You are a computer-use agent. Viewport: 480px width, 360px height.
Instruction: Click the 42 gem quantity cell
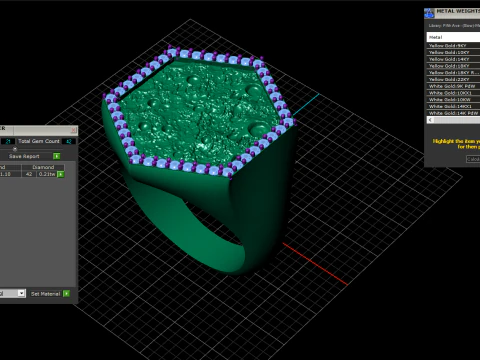pos(29,174)
